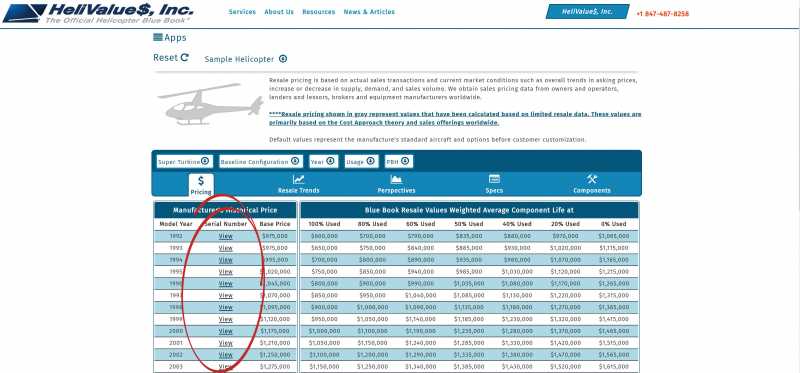
Task: Expand the Baseline Configuration dropdown
Action: 261,161
